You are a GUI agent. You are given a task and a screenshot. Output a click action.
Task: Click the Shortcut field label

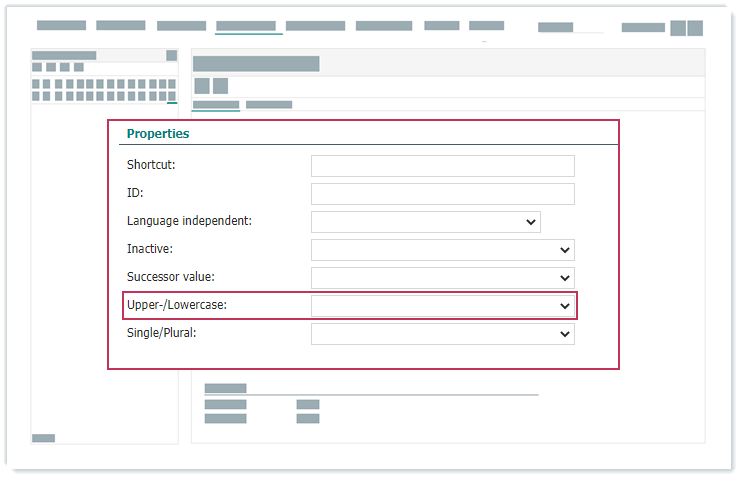(151, 165)
